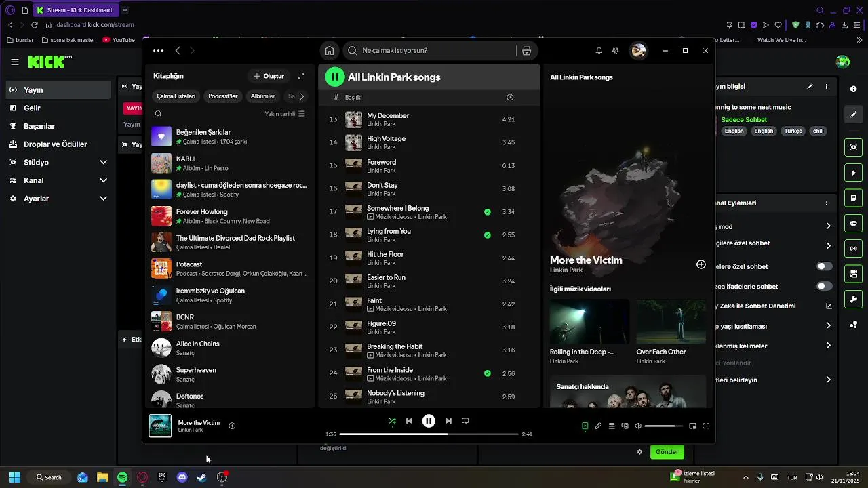Enter Spotify full screen mode
Image resolution: width=868 pixels, height=488 pixels.
tap(706, 426)
